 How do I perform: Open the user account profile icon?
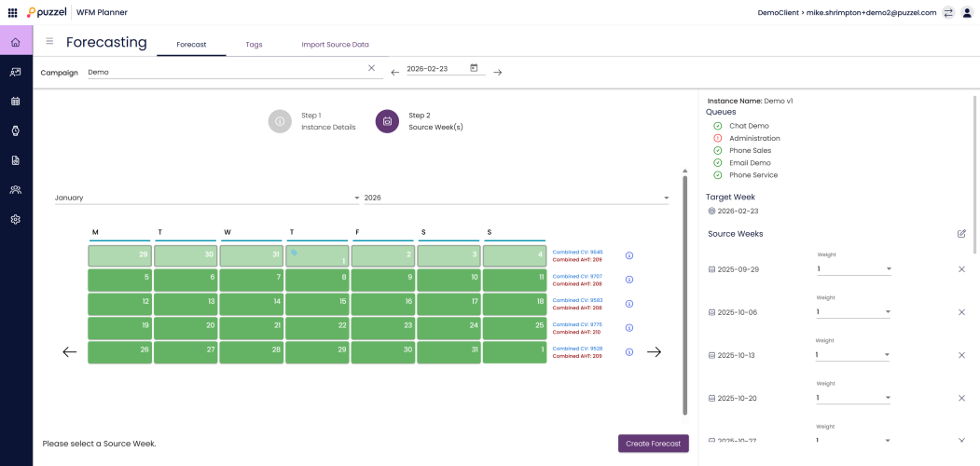coord(967,12)
